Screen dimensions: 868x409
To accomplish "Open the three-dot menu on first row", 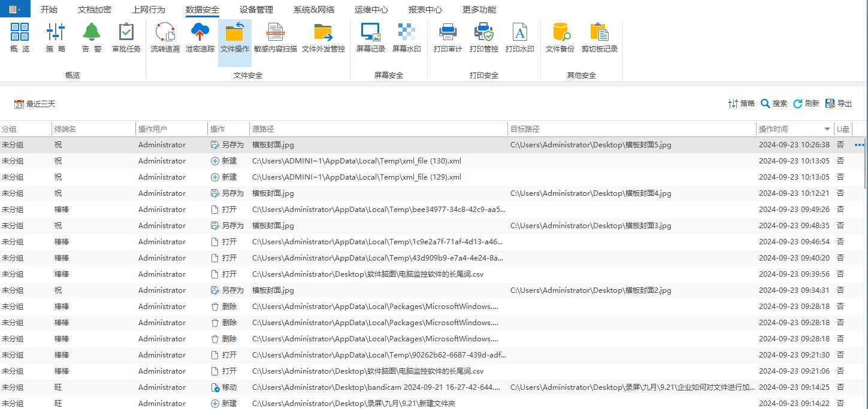I will click(860, 145).
